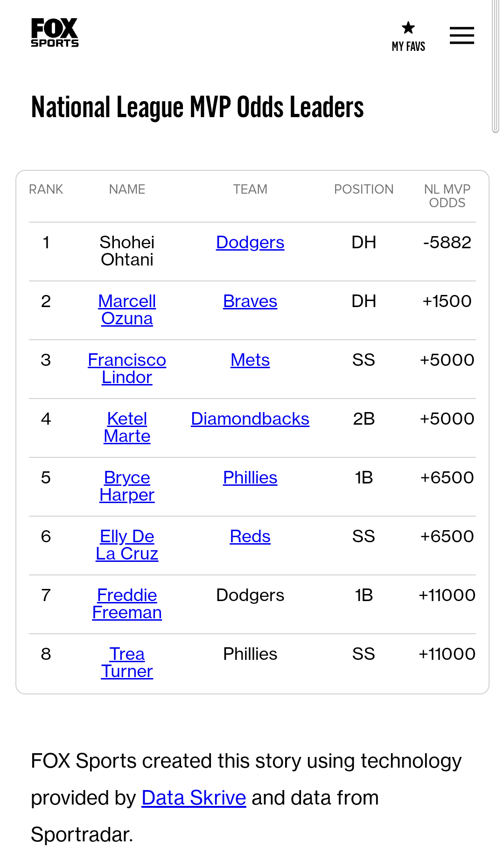Open the Phillies link beside Harper
This screenshot has height=868, width=504.
250,478
